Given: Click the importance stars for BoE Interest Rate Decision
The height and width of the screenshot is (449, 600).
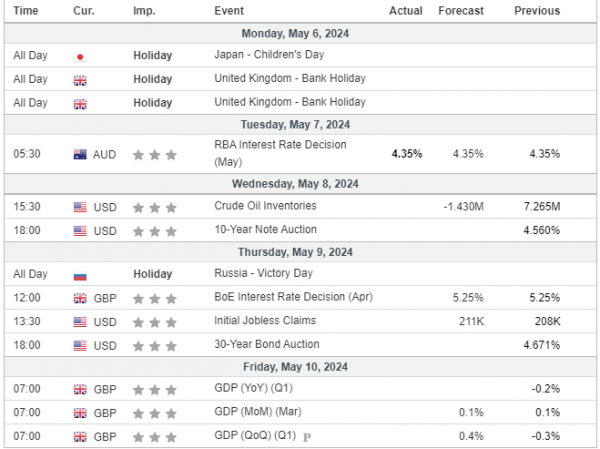Looking at the screenshot, I should (155, 299).
